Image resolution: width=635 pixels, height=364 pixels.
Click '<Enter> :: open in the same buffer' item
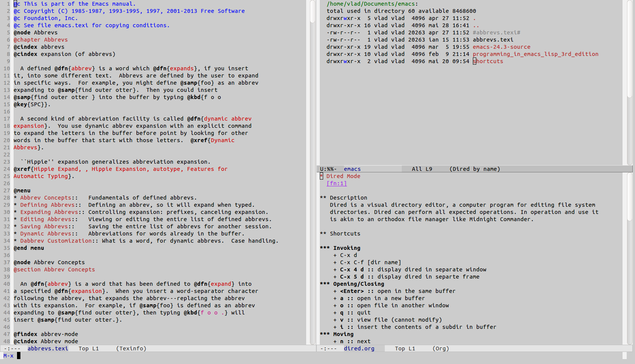click(x=394, y=291)
